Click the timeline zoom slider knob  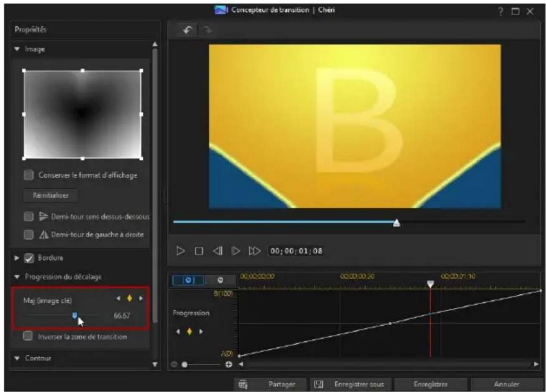[185, 364]
